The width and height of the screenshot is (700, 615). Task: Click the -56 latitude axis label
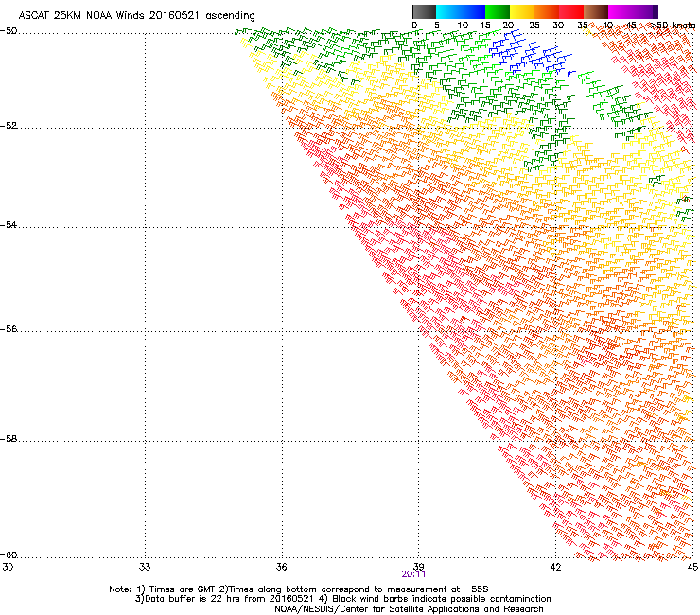(9, 329)
